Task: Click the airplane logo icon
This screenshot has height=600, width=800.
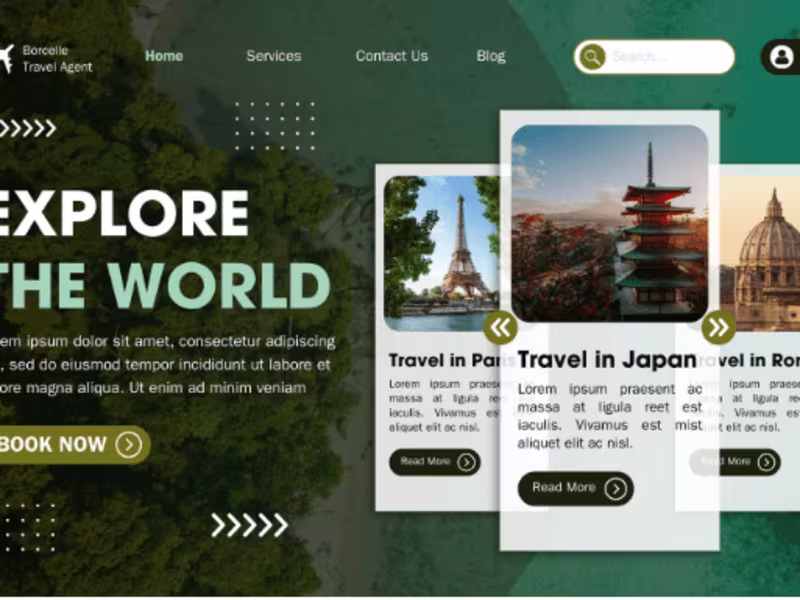Action: 6,58
